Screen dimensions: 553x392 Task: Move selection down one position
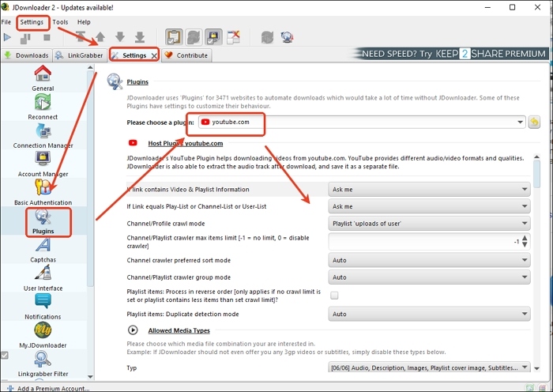[120, 36]
